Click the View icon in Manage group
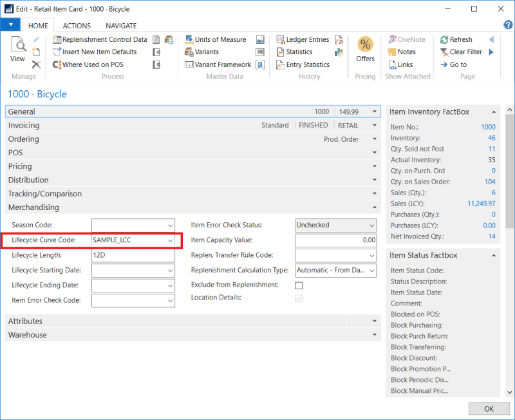 (17, 49)
